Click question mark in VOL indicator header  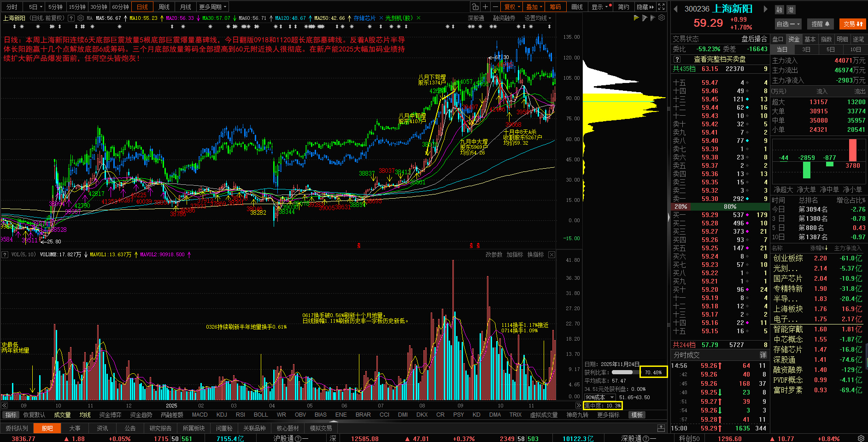point(5,254)
